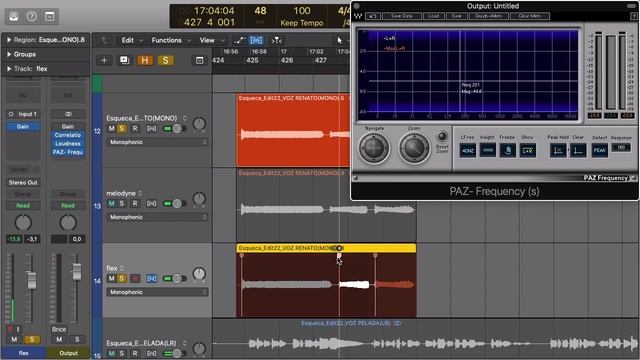This screenshot has width=640, height=360.
Task: Mute the Output channel strip
Action: 59,339
